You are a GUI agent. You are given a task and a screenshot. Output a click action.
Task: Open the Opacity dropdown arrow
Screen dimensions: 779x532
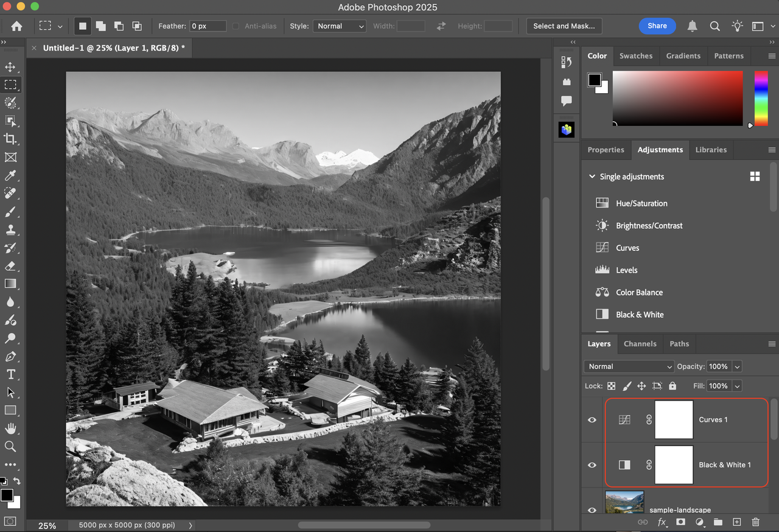(x=738, y=366)
